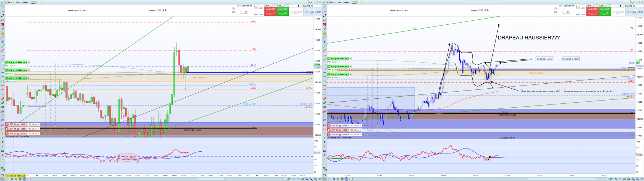Click the 0.5 quantity field on the 2m chart

[566, 12]
